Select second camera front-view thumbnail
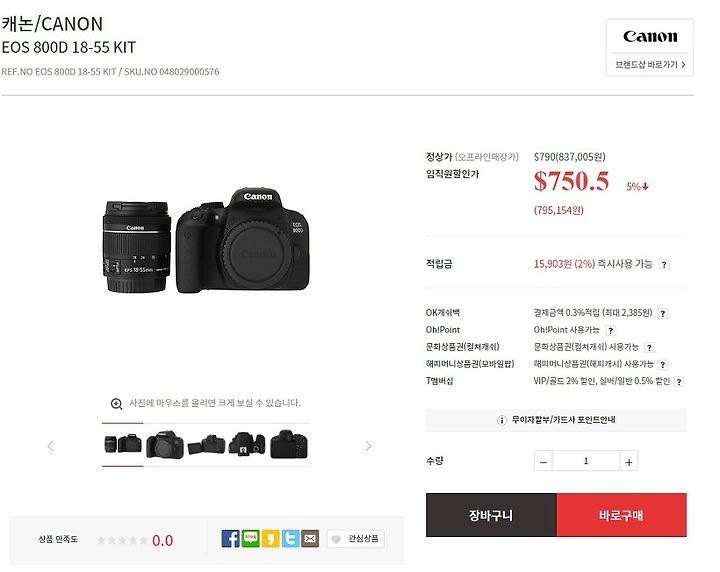The image size is (720, 572). [165, 444]
